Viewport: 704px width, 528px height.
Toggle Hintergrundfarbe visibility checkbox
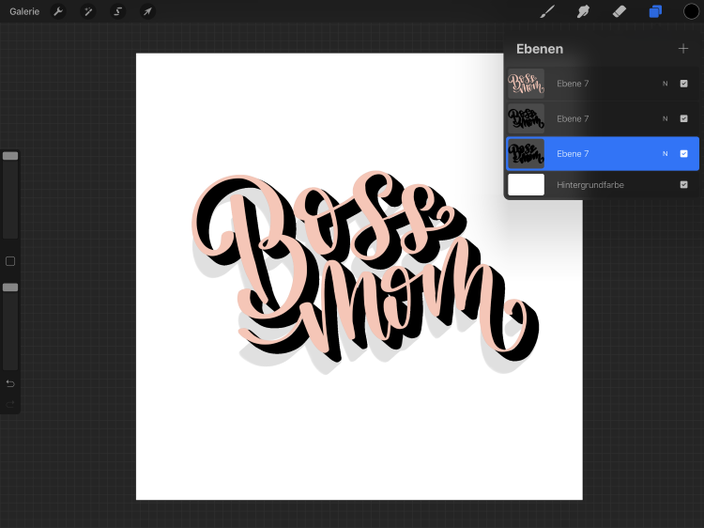(x=684, y=185)
